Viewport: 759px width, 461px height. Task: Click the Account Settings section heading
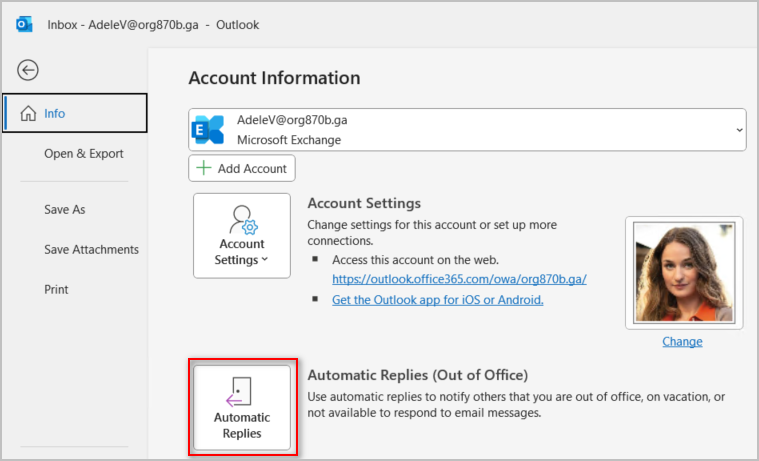364,203
